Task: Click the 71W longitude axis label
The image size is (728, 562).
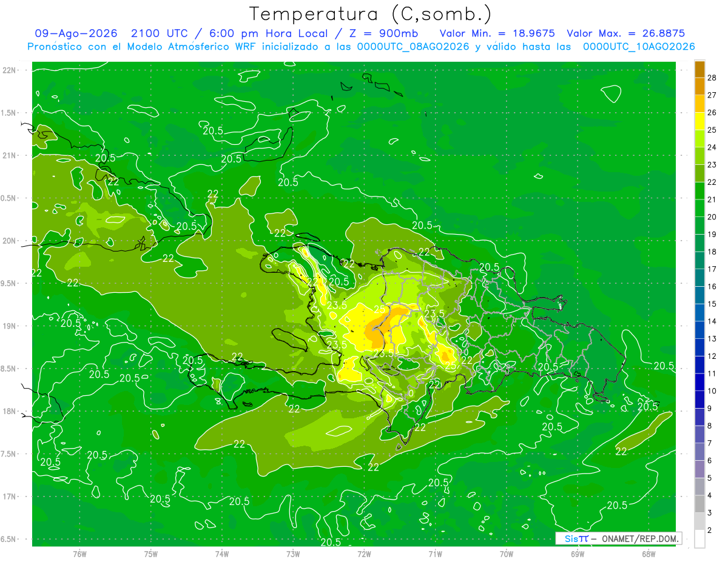Action: click(436, 554)
